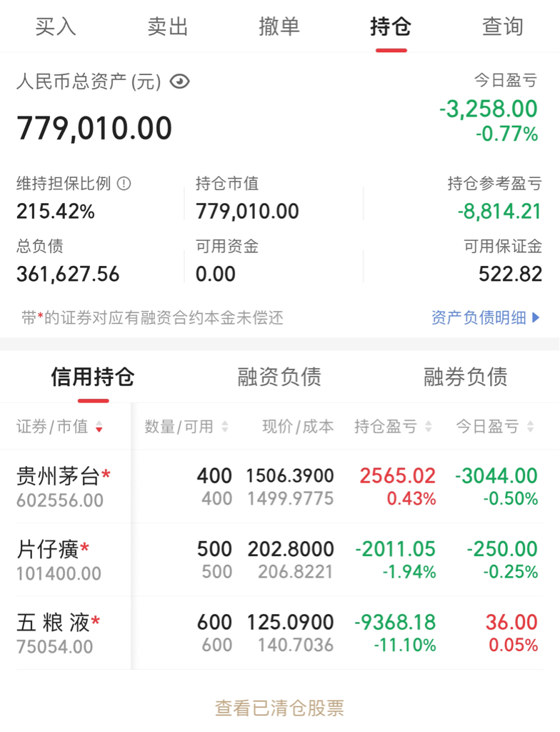Click 总负债 value 361,627.56
The height and width of the screenshot is (732, 560).
point(68,274)
